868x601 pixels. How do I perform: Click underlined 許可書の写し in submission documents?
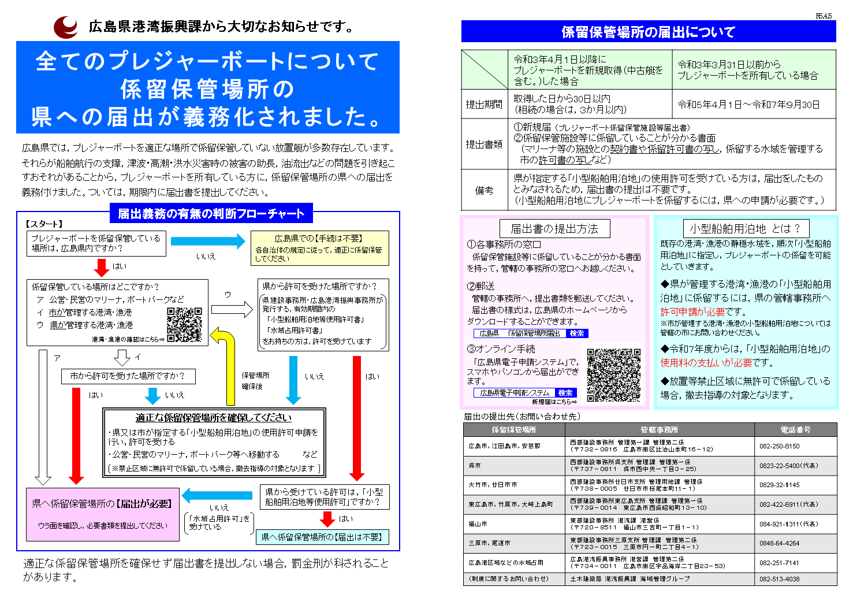pos(565,159)
